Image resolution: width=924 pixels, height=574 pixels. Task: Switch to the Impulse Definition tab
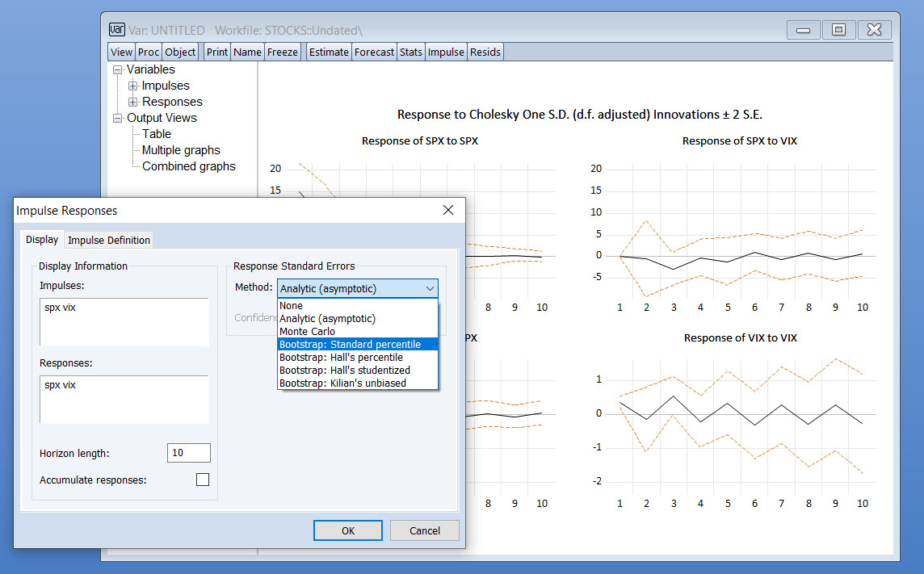click(109, 240)
